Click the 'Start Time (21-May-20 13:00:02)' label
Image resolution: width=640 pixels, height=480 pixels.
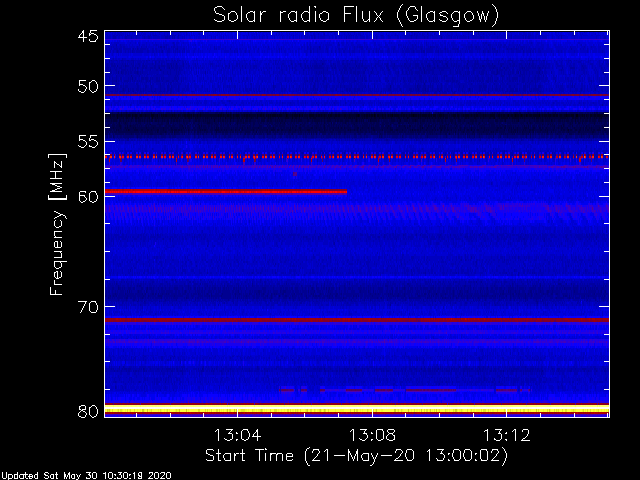pyautogui.click(x=356, y=455)
